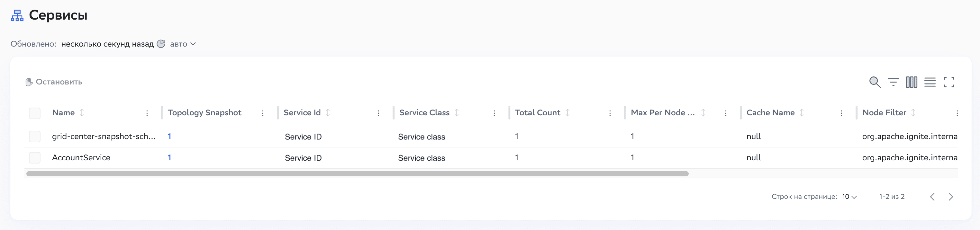
Task: Tick the AccountService row checkbox
Action: tap(35, 158)
